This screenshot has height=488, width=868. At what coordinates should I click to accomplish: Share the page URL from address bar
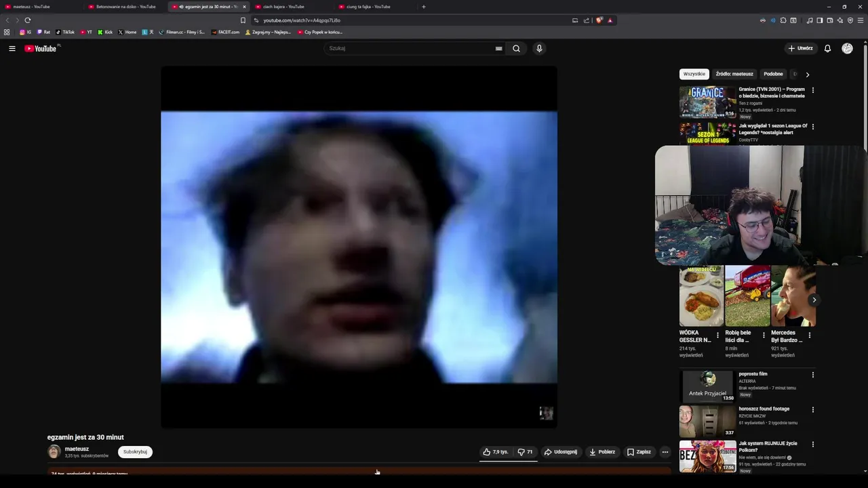tap(587, 20)
